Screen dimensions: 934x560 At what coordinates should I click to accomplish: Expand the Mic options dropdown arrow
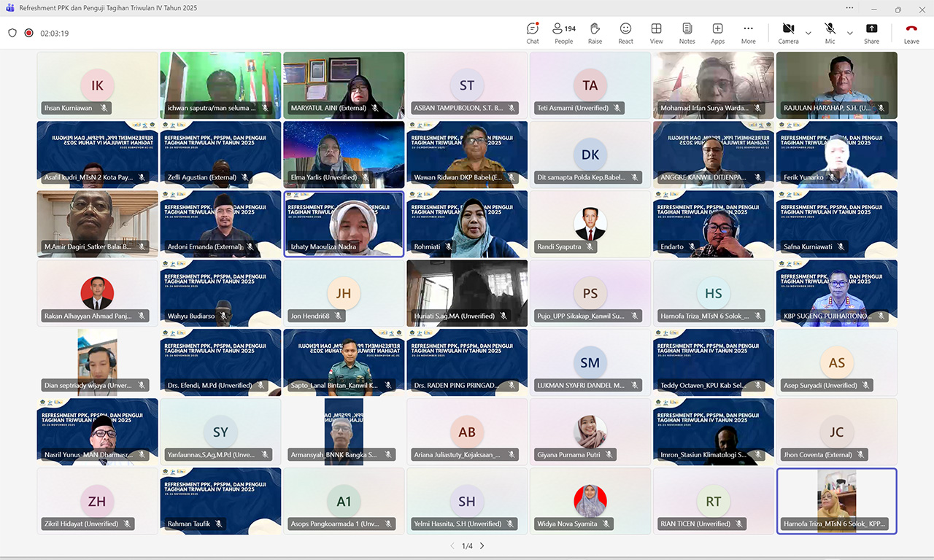(849, 33)
